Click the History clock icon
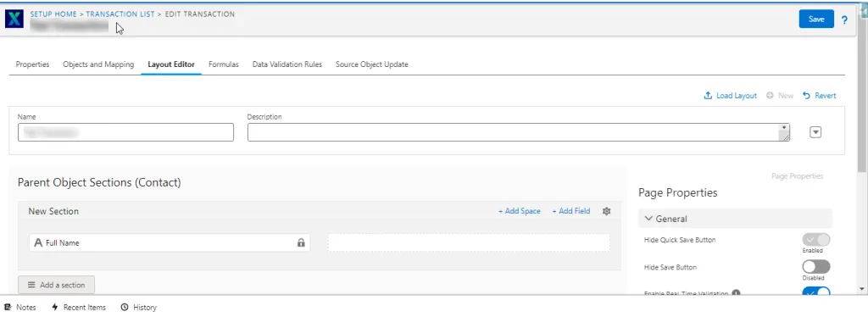The image size is (868, 317). click(x=125, y=307)
